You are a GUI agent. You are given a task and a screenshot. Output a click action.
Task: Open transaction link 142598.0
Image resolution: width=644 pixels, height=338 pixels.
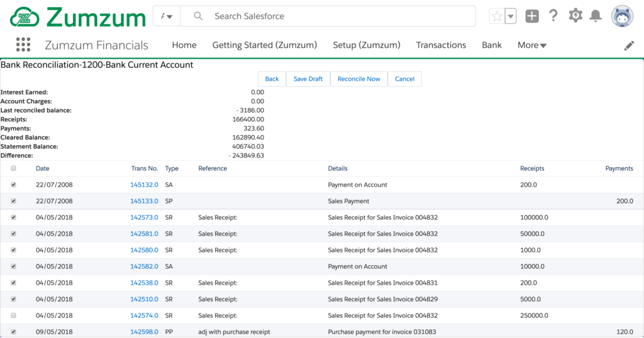click(x=144, y=332)
